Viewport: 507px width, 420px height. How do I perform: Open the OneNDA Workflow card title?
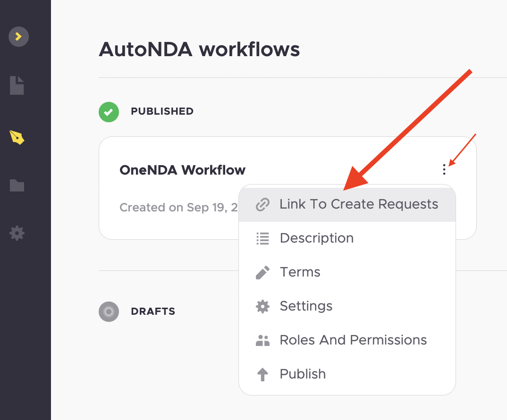click(182, 170)
